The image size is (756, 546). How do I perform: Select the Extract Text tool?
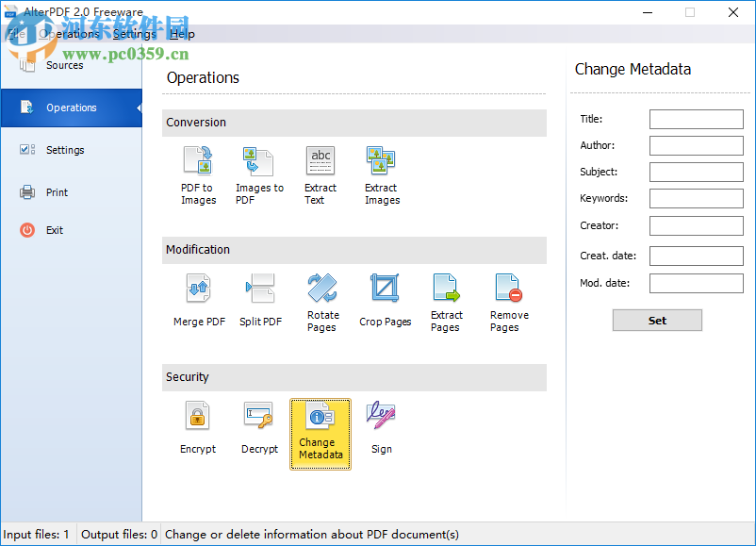(x=320, y=174)
